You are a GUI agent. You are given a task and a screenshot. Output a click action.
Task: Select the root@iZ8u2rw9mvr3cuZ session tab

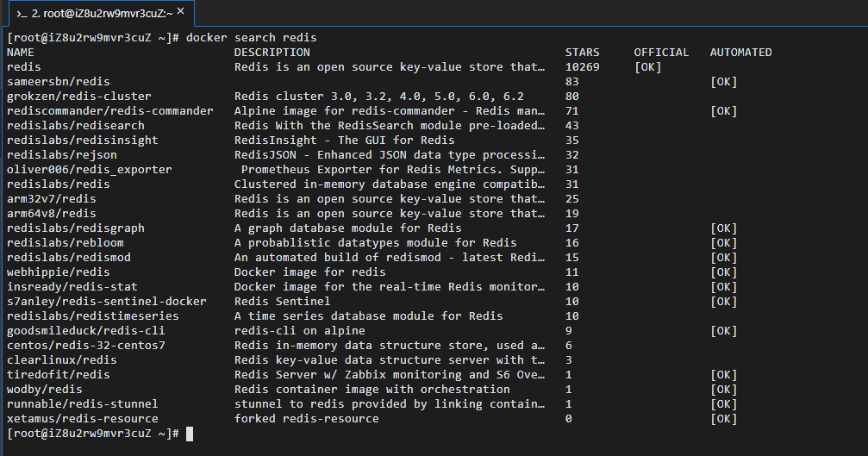click(98, 13)
